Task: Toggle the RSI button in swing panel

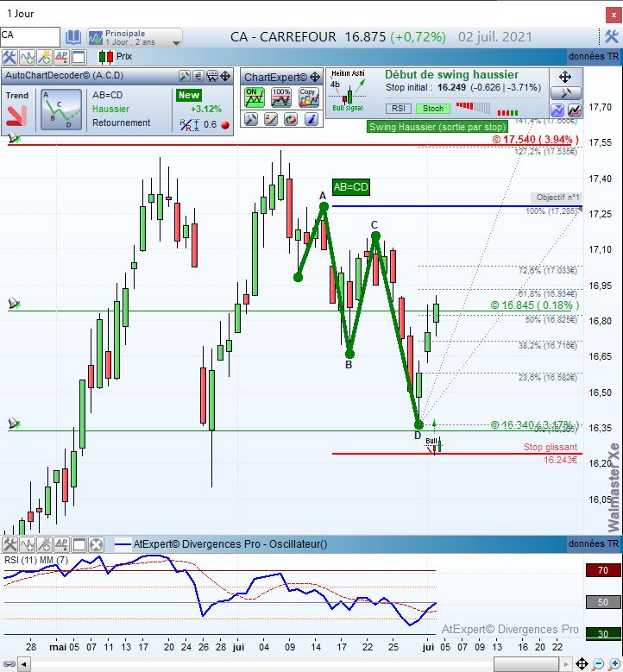Action: 399,109
